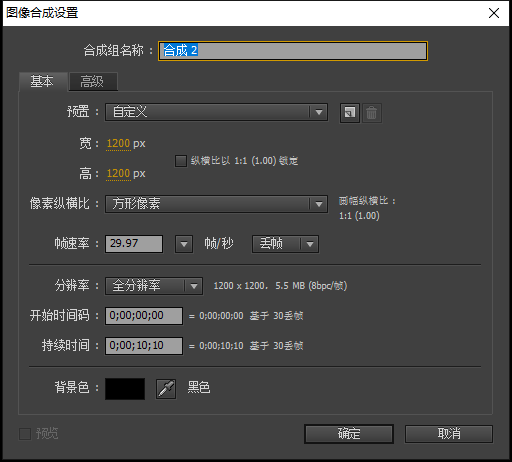Click the 帧速率 29.97 field
The width and height of the screenshot is (512, 462).
[134, 244]
